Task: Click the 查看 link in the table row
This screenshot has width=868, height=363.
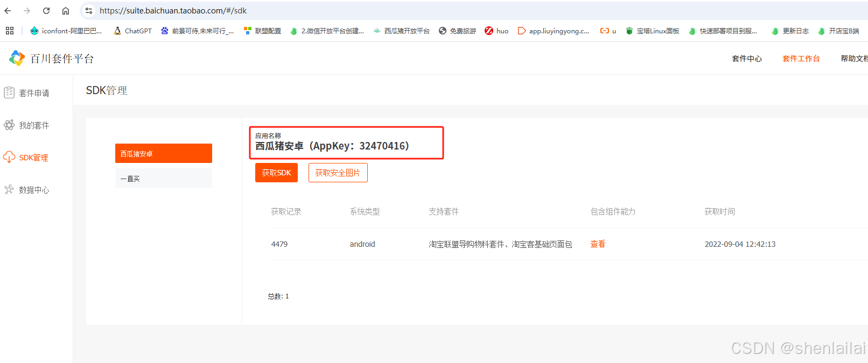Action: point(598,244)
